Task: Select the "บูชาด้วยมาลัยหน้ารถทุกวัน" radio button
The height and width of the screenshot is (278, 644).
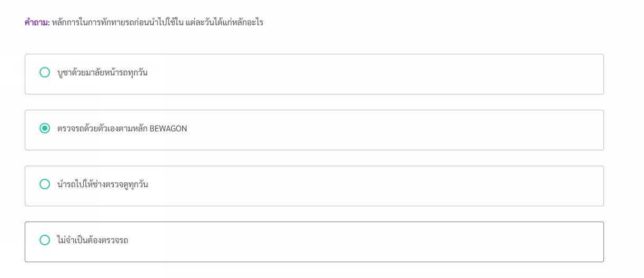Action: point(45,72)
